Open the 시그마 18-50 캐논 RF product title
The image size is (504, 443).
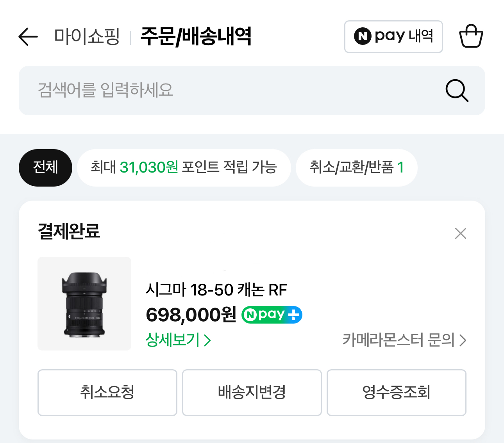(x=216, y=290)
